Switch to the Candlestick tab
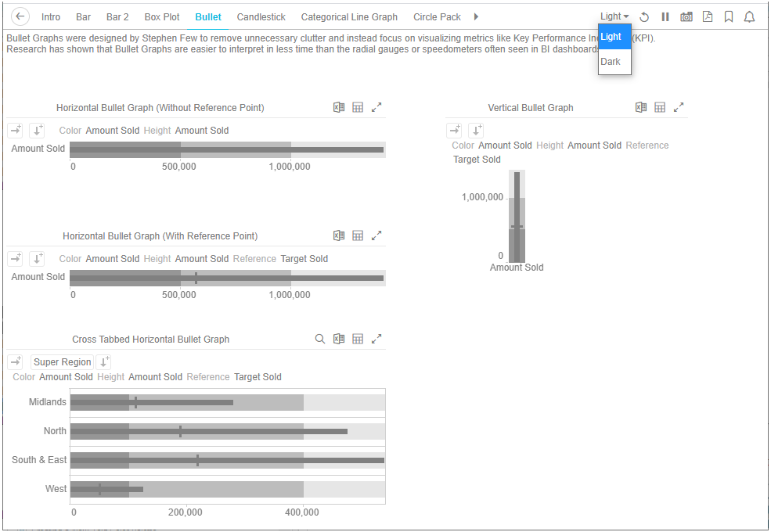 tap(261, 16)
